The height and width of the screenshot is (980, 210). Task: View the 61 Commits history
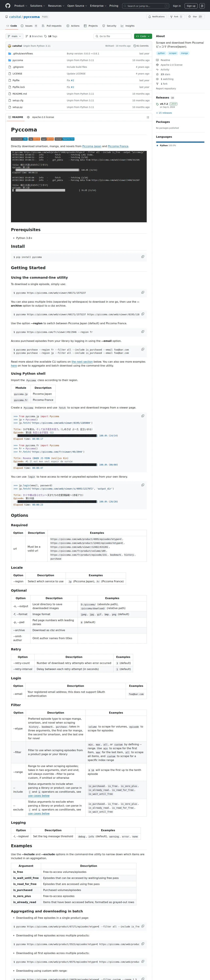pyautogui.click(x=141, y=46)
